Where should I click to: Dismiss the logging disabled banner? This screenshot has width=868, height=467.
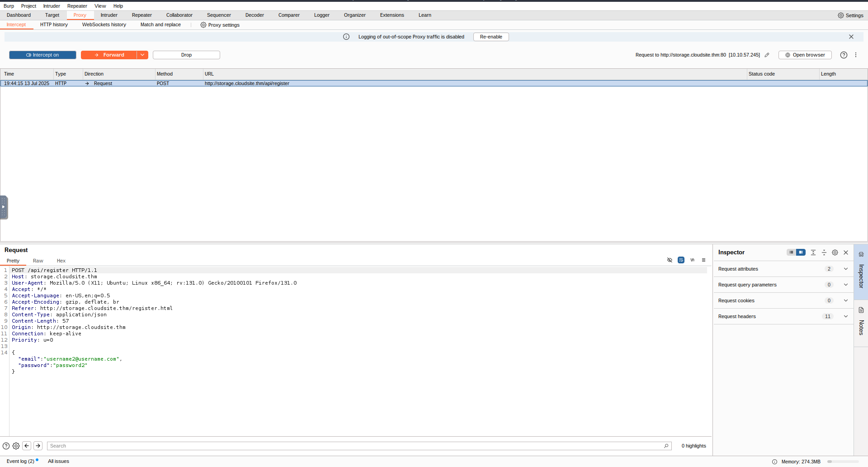pyautogui.click(x=851, y=37)
